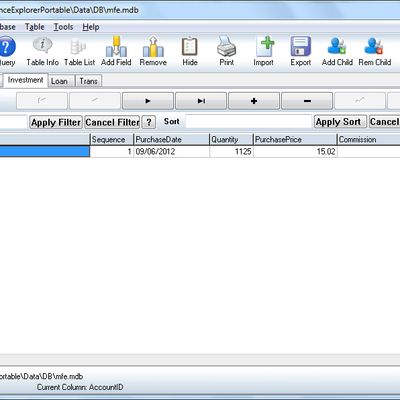Click the PurchasePrice column header
The height and width of the screenshot is (400, 400).
[x=295, y=139]
